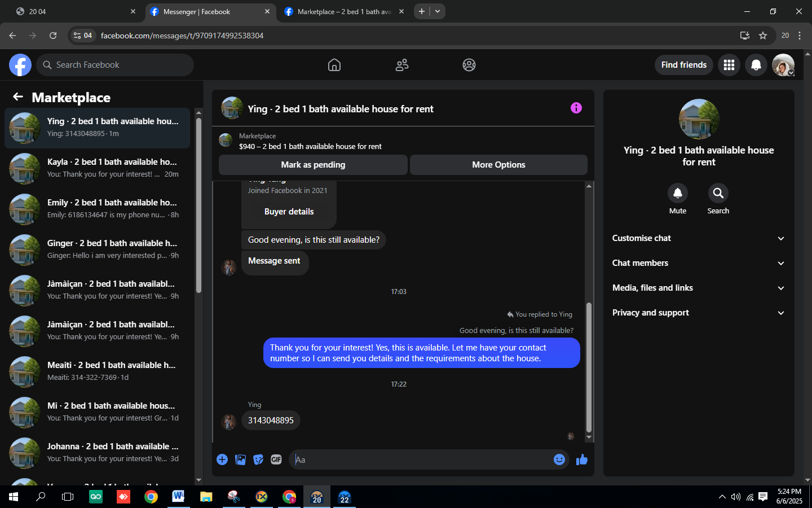Open the Groups icon in top navigation

469,65
